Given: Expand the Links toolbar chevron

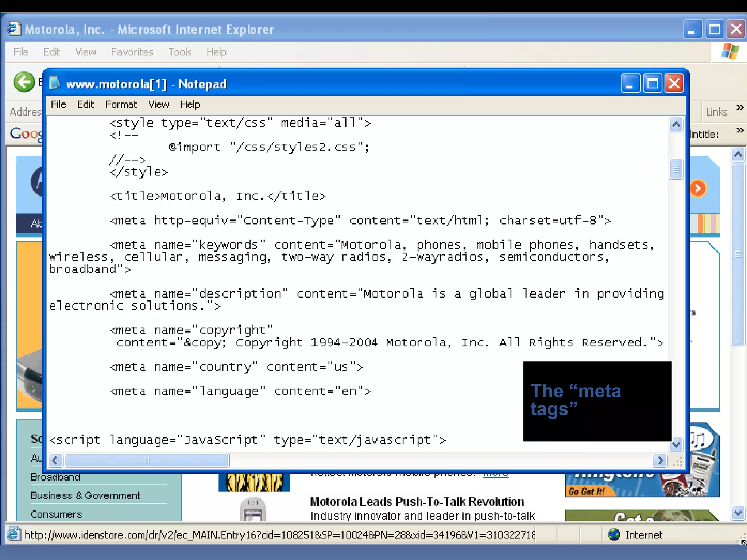Looking at the screenshot, I should pos(740,108).
